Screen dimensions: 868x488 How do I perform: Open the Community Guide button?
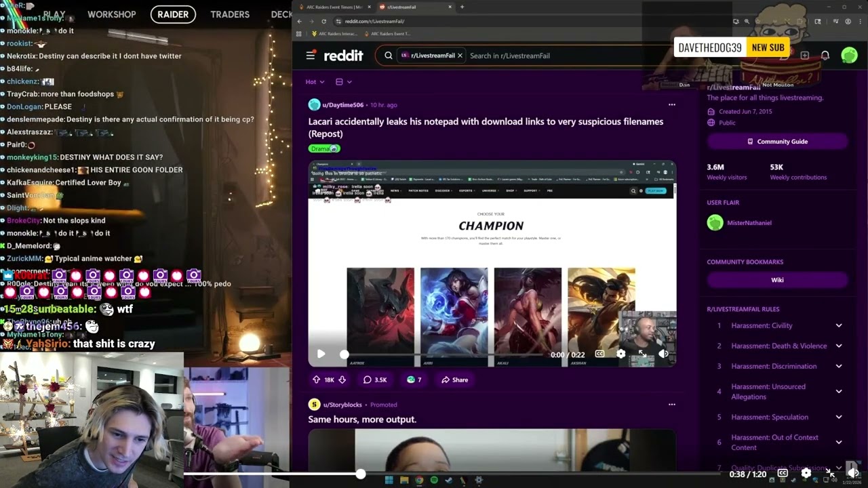pyautogui.click(x=777, y=142)
